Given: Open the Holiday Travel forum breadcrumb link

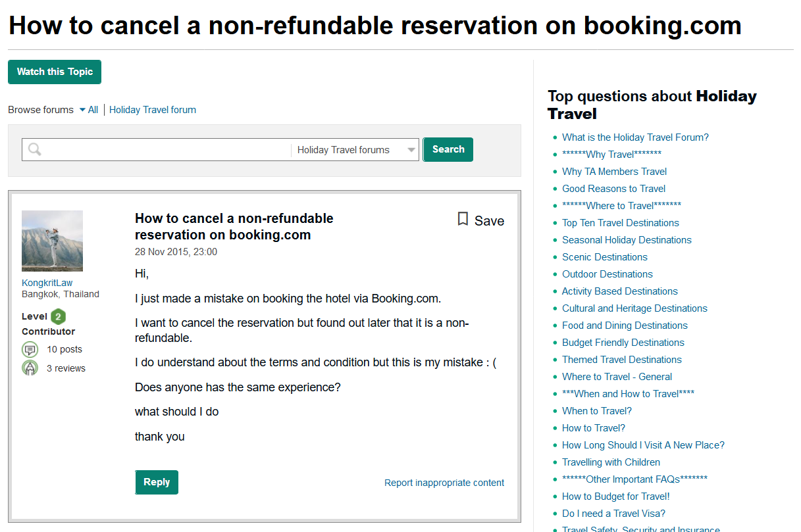Looking at the screenshot, I should tap(153, 110).
